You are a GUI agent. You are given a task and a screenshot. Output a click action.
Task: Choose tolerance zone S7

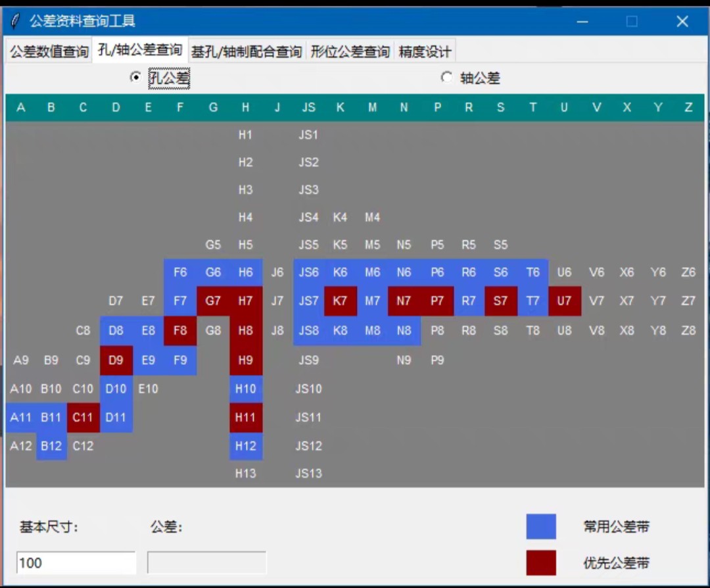pos(500,301)
